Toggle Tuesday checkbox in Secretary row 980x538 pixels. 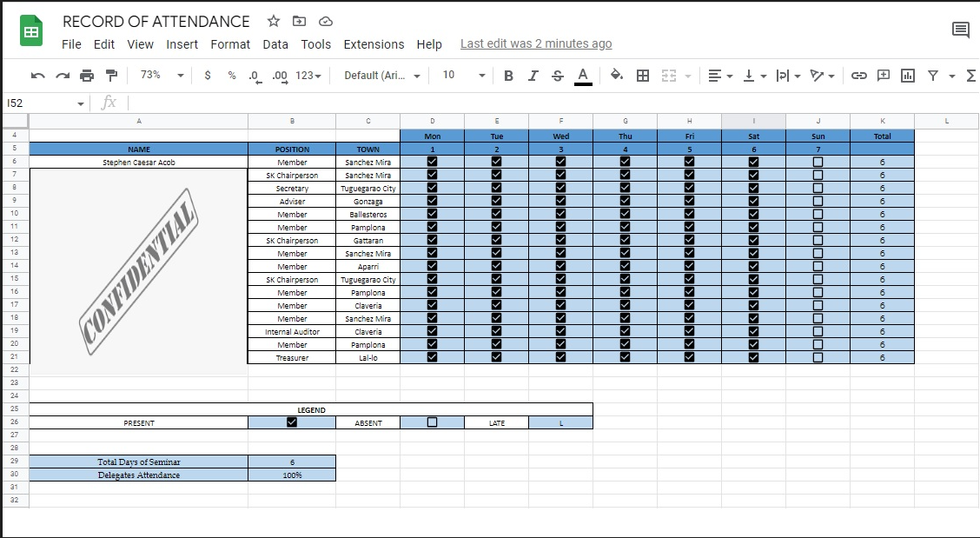pyautogui.click(x=496, y=188)
